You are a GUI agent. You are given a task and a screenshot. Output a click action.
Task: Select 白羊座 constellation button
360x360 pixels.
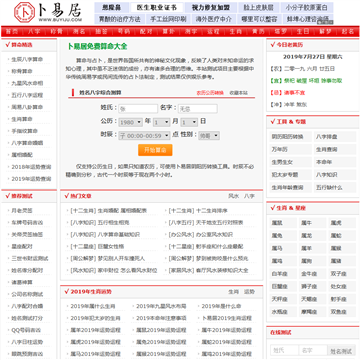click(x=283, y=274)
